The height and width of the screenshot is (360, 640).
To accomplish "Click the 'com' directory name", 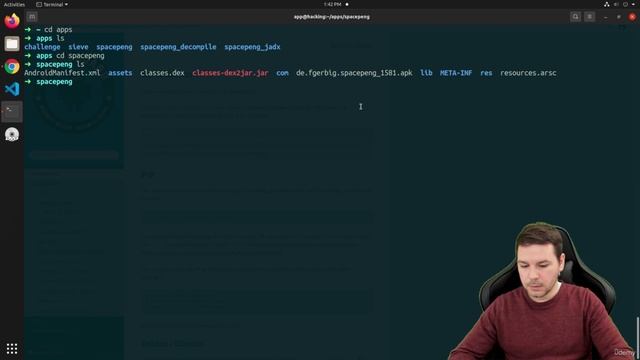I will [x=282, y=73].
